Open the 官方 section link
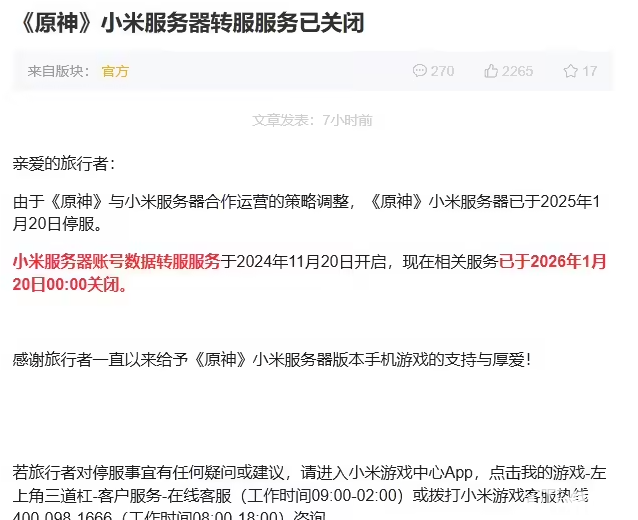Viewport: 638px width, 520px height. click(x=115, y=71)
